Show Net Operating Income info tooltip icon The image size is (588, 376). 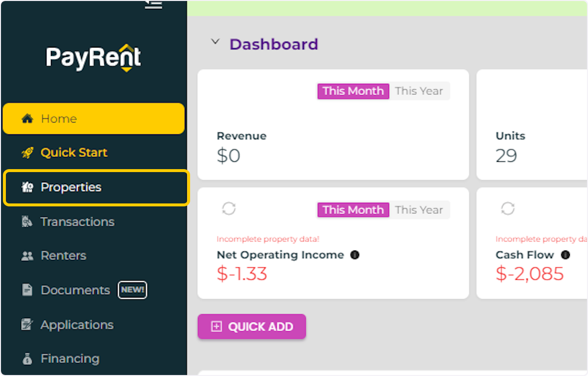pyautogui.click(x=355, y=255)
